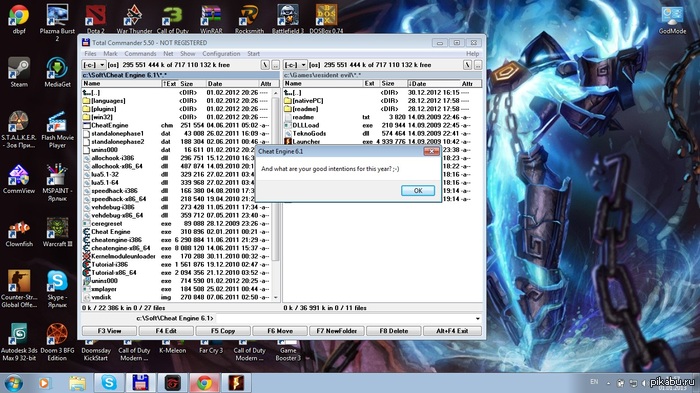Open the Files menu in Total Commander

[90, 54]
